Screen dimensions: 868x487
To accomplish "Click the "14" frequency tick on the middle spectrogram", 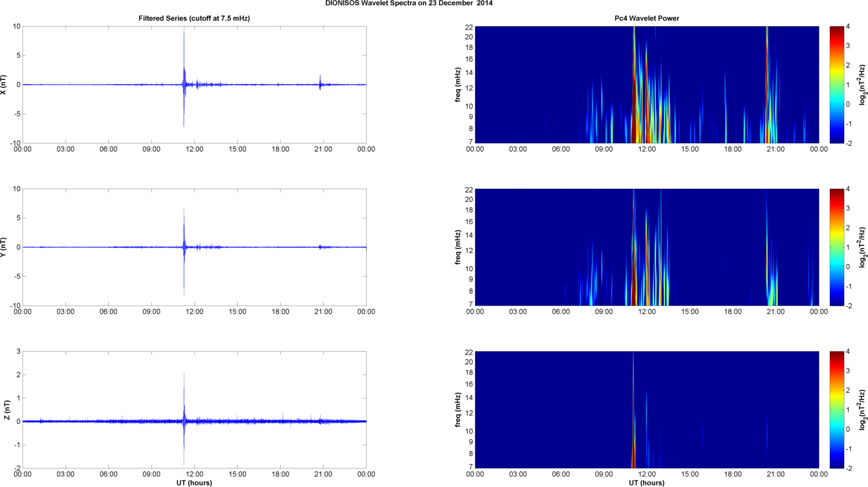I will pyautogui.click(x=469, y=235).
